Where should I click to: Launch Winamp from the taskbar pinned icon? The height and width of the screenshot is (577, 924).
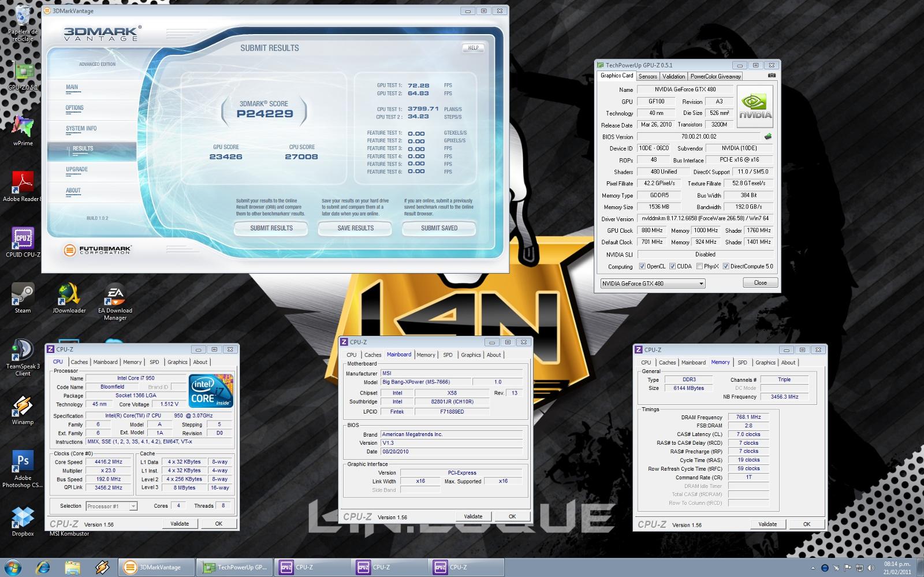(x=102, y=567)
